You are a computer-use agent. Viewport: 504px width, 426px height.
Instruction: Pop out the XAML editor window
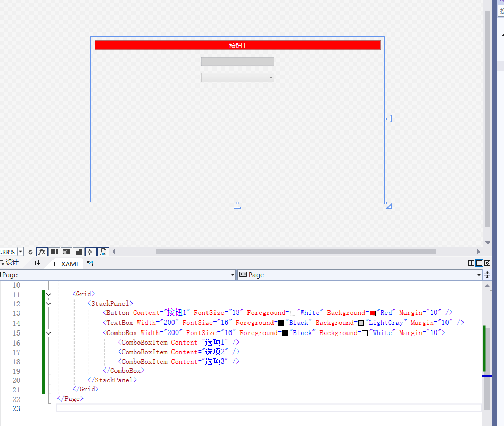(x=90, y=264)
